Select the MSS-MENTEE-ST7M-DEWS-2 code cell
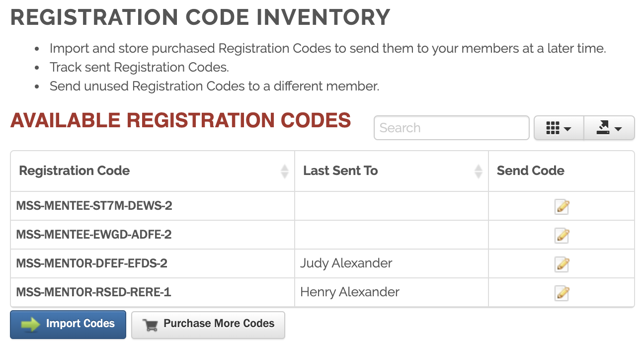 94,206
